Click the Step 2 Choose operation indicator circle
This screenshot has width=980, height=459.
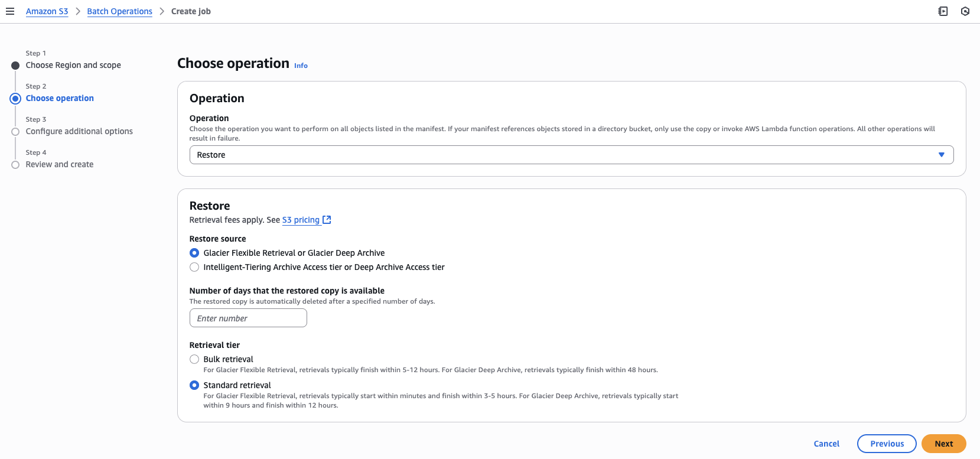pos(15,99)
